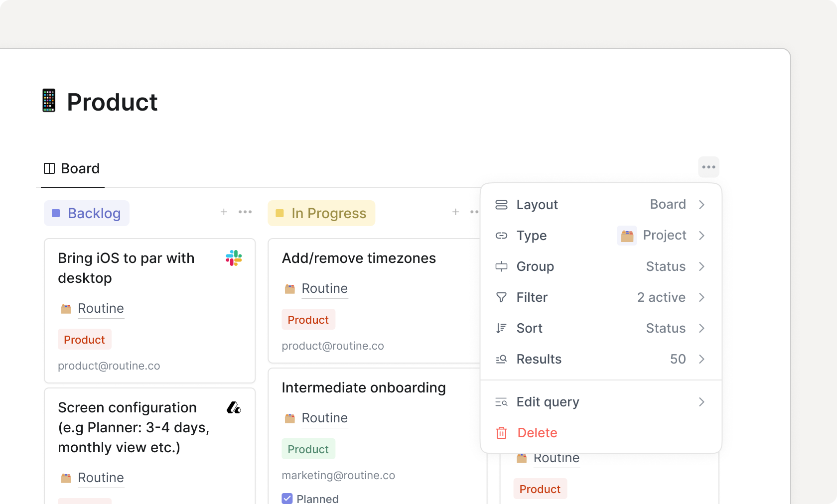837x504 pixels.
Task: Open the "Add/remove timezones" card title
Action: (359, 258)
